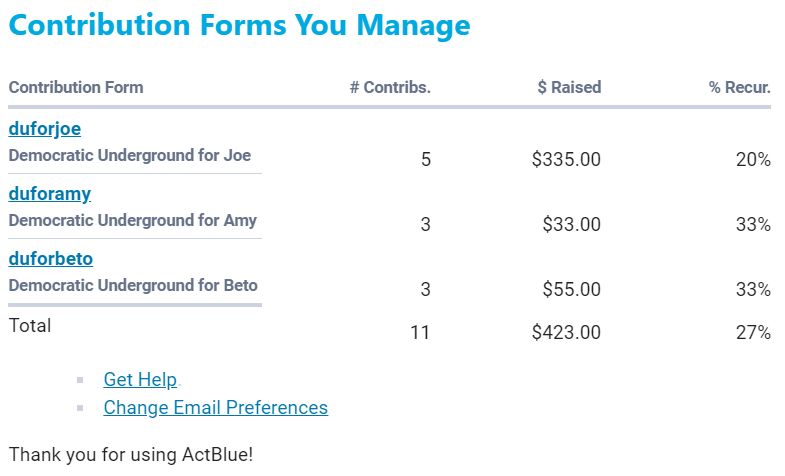The image size is (785, 476).
Task: Open the duforbeto contribution form link
Action: [50, 259]
